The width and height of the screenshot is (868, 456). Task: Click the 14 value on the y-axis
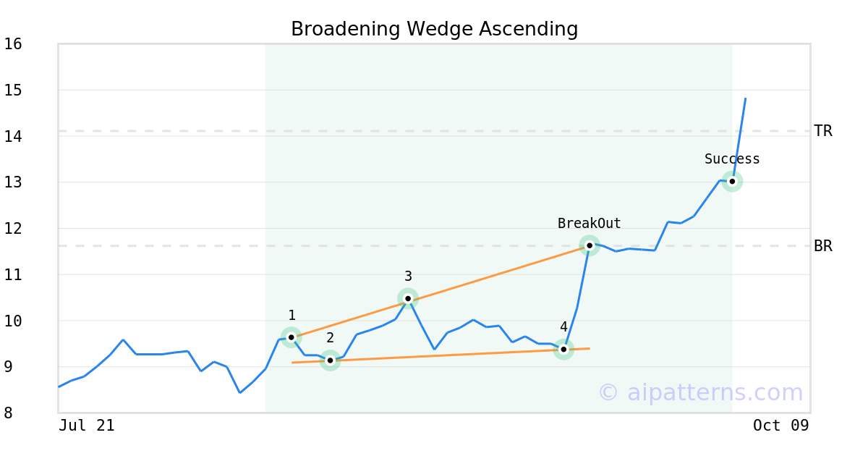point(13,137)
